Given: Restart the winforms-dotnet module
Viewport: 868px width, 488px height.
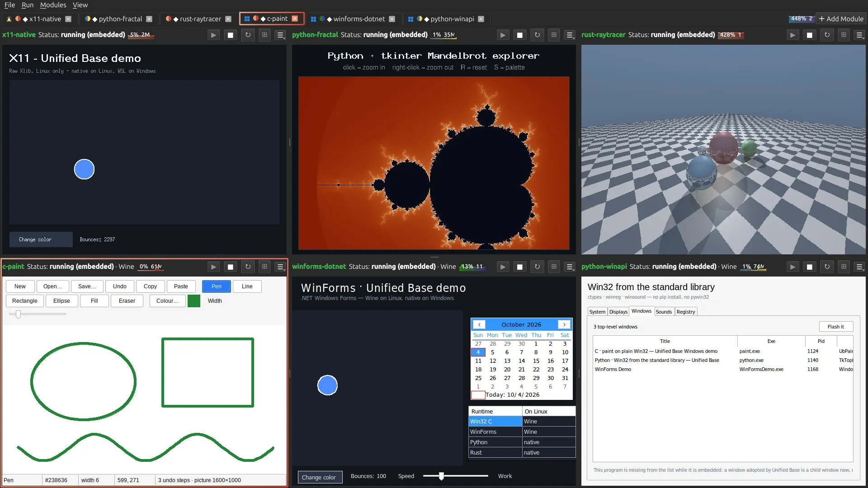Looking at the screenshot, I should (537, 267).
